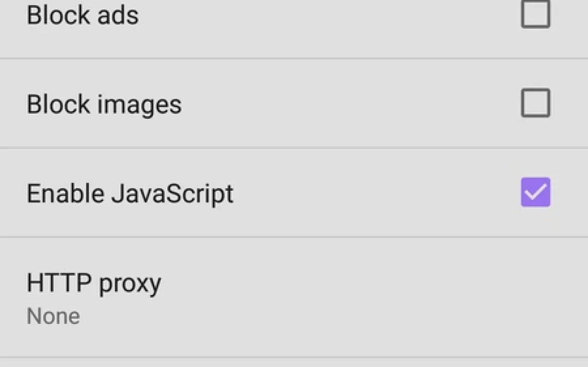The image size is (588, 367).
Task: Tick the Block images checkbox
Action: click(536, 103)
